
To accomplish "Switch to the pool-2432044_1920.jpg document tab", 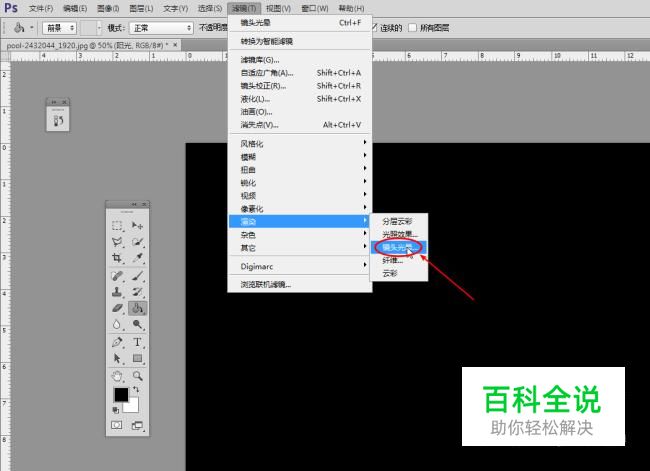I will [x=87, y=45].
